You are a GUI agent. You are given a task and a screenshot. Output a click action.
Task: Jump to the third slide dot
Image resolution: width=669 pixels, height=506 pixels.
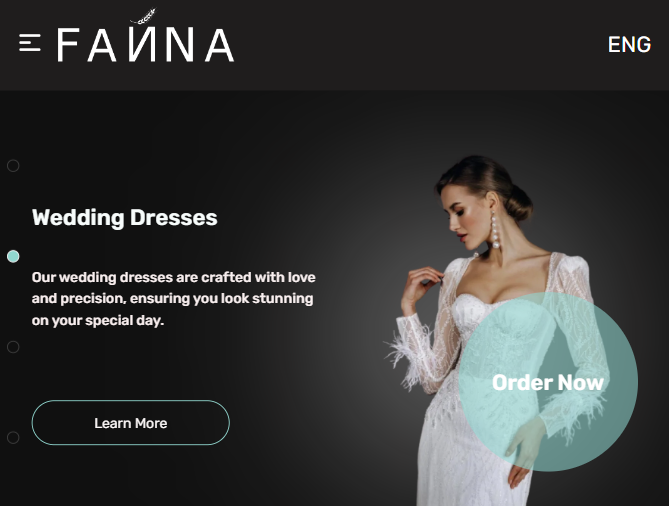pyautogui.click(x=13, y=347)
